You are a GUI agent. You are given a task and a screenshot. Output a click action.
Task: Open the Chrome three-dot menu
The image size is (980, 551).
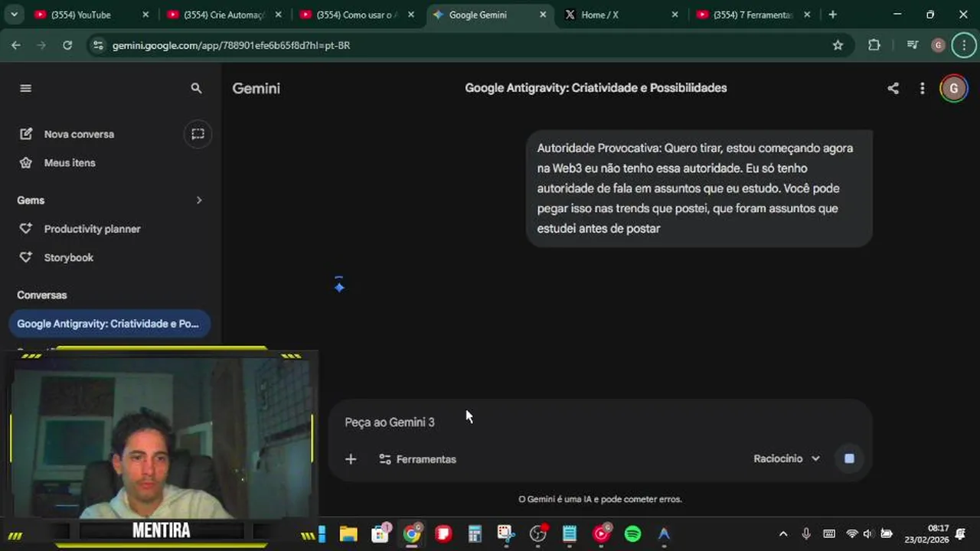coord(964,45)
